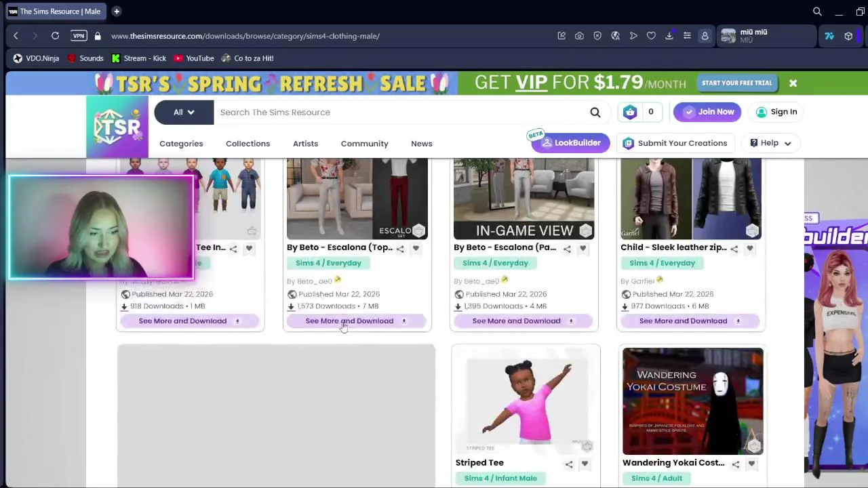Open the Escalona In-Game View thumbnail

coord(524,199)
